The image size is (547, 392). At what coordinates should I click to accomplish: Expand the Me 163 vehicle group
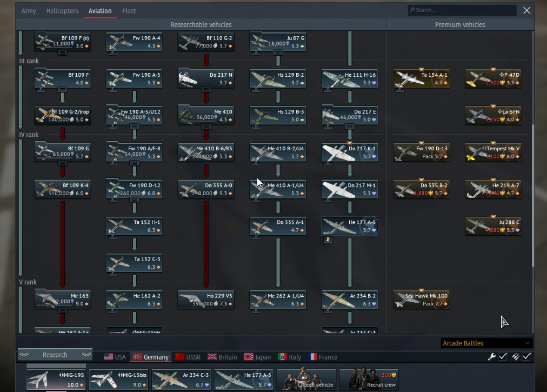point(63,311)
